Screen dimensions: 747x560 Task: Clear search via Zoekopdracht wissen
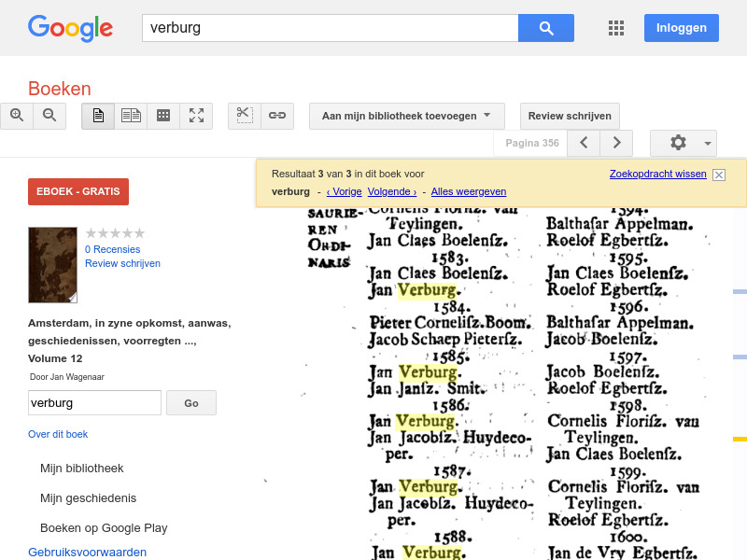click(x=656, y=174)
